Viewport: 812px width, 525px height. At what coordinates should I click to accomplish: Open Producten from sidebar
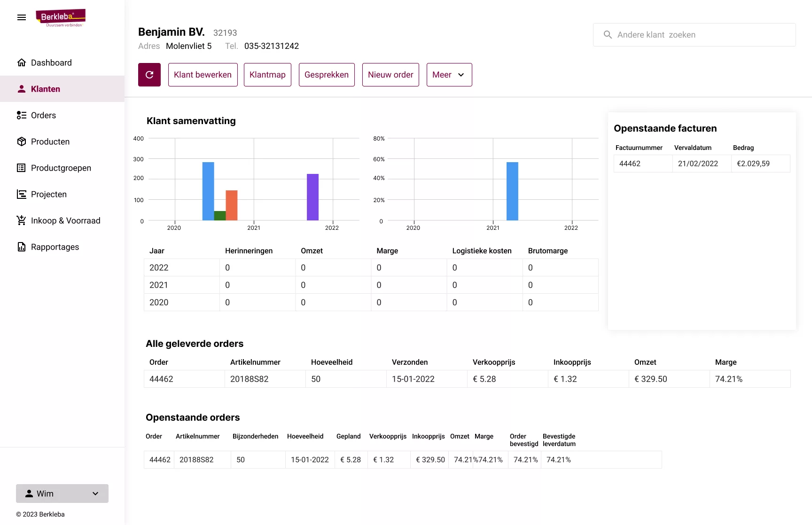coord(62,141)
